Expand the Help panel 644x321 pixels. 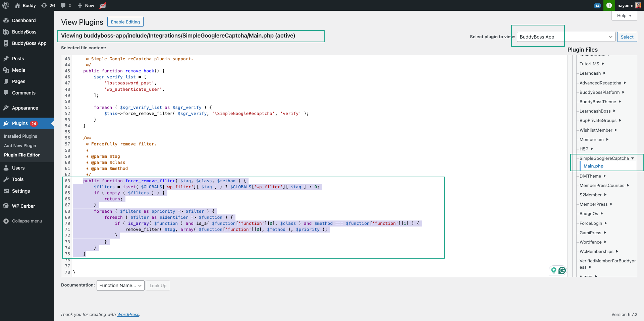coord(624,16)
